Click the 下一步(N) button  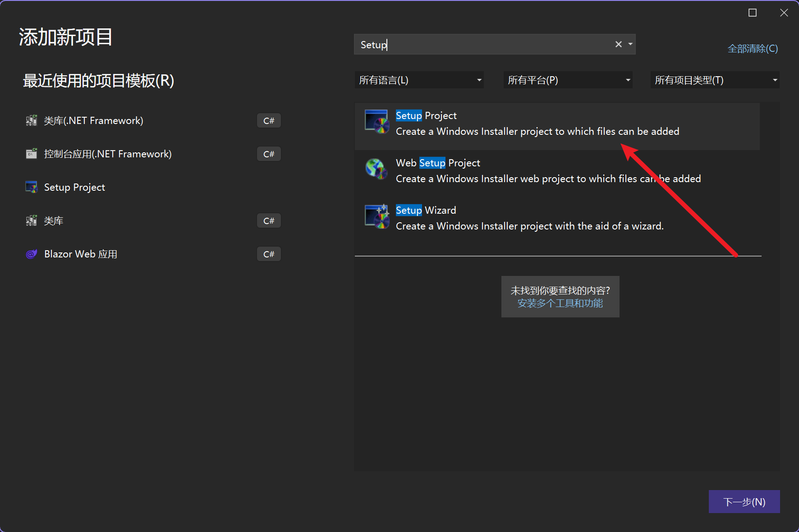point(744,502)
